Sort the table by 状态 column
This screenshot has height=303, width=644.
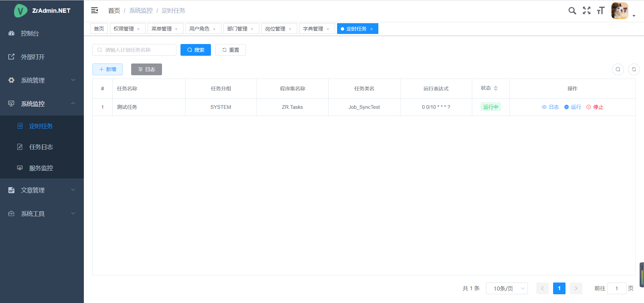pyautogui.click(x=495, y=88)
